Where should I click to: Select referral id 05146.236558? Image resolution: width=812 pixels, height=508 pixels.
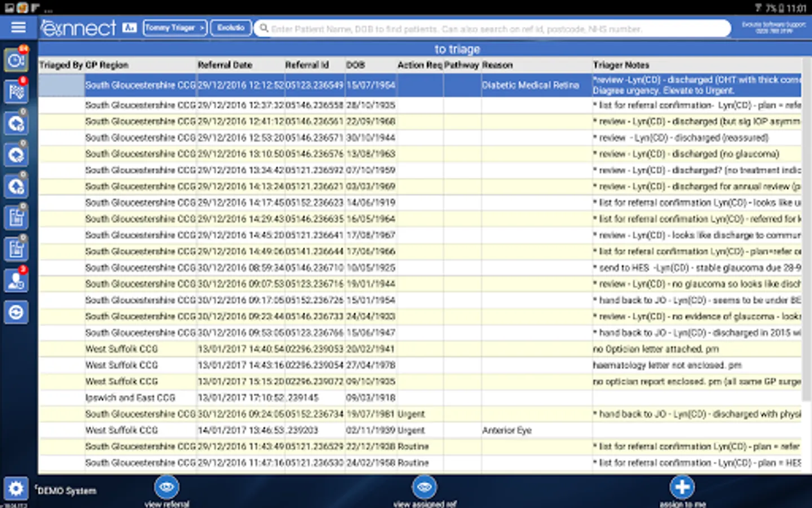coord(314,105)
